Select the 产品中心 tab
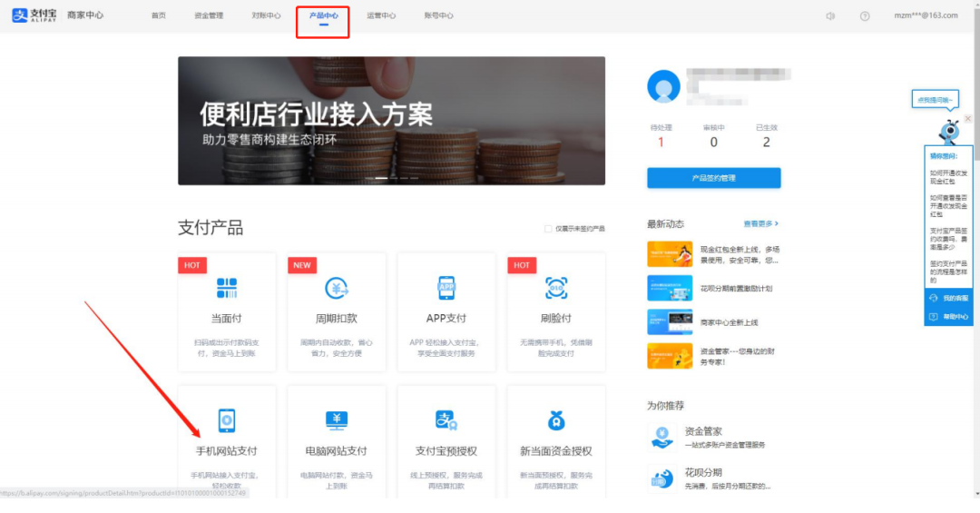This screenshot has height=513, width=980. [323, 15]
